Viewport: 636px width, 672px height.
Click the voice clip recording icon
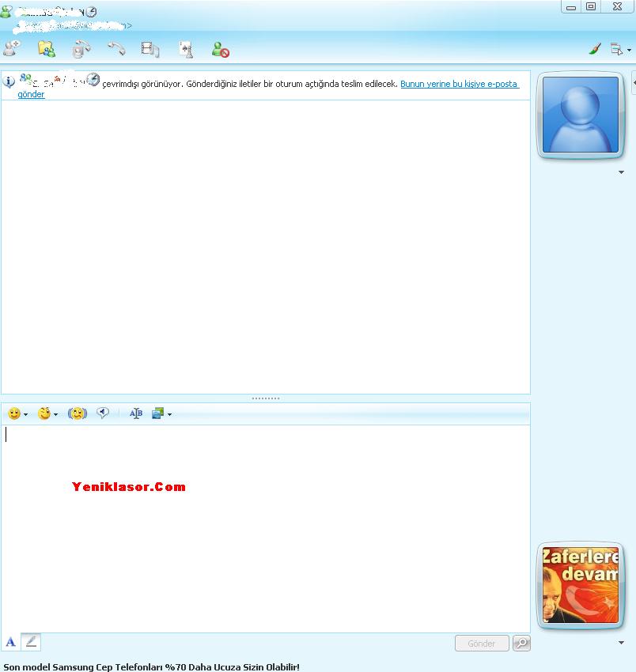click(x=103, y=413)
